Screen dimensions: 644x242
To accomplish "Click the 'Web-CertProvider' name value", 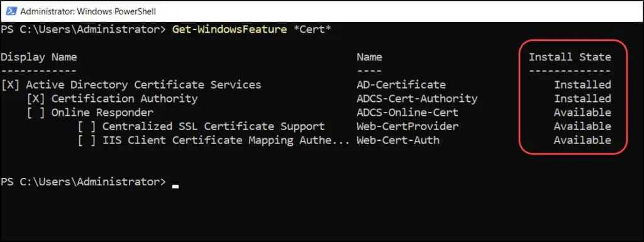I will 408,126.
